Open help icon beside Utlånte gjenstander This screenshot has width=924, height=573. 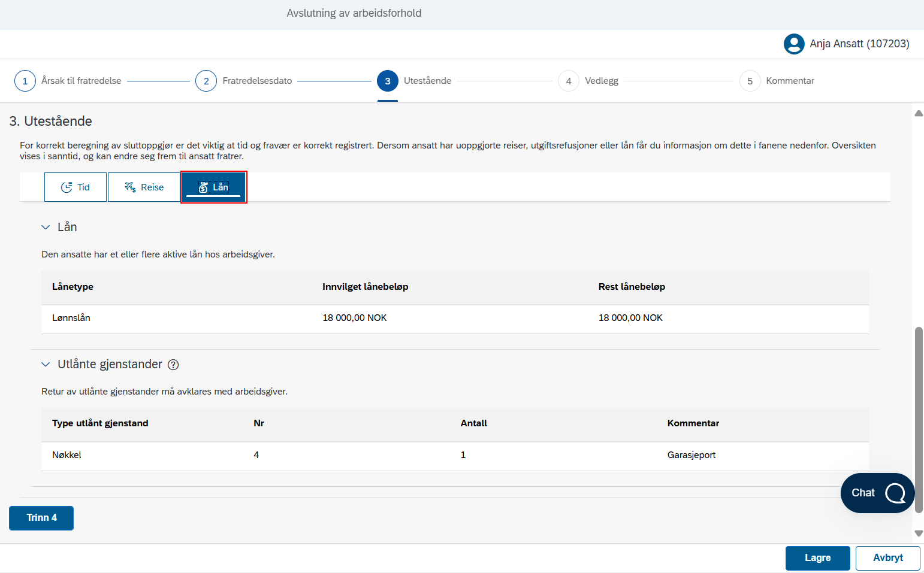pos(173,365)
